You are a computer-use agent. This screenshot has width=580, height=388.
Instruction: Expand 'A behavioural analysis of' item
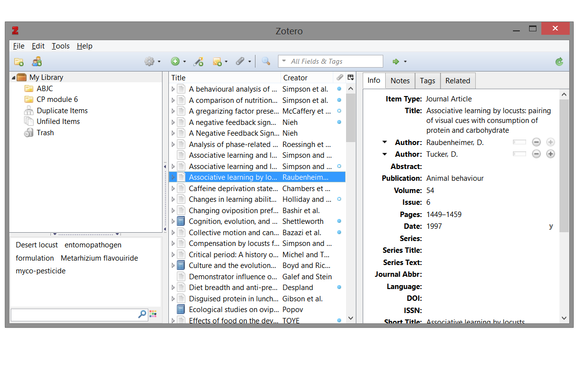click(x=173, y=89)
